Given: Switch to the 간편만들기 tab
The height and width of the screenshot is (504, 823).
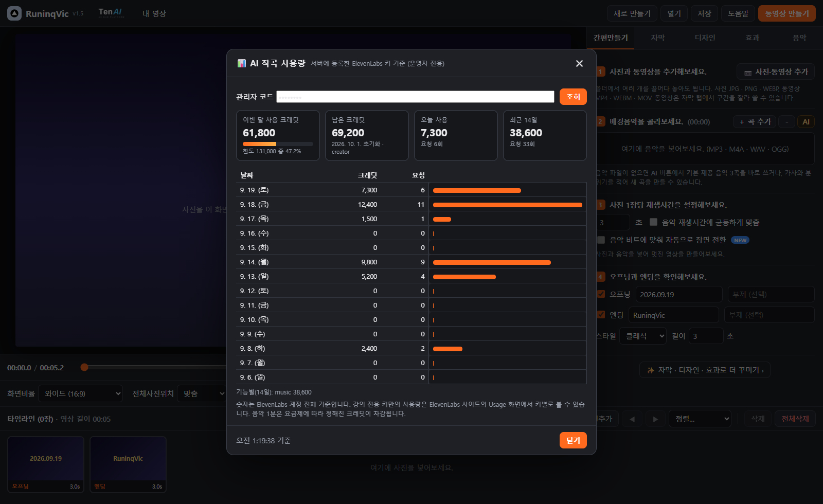Looking at the screenshot, I should pos(611,38).
